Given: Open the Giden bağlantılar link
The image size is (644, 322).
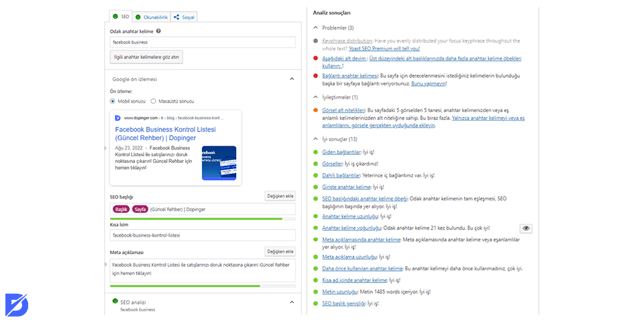Looking at the screenshot, I should click(x=341, y=152).
